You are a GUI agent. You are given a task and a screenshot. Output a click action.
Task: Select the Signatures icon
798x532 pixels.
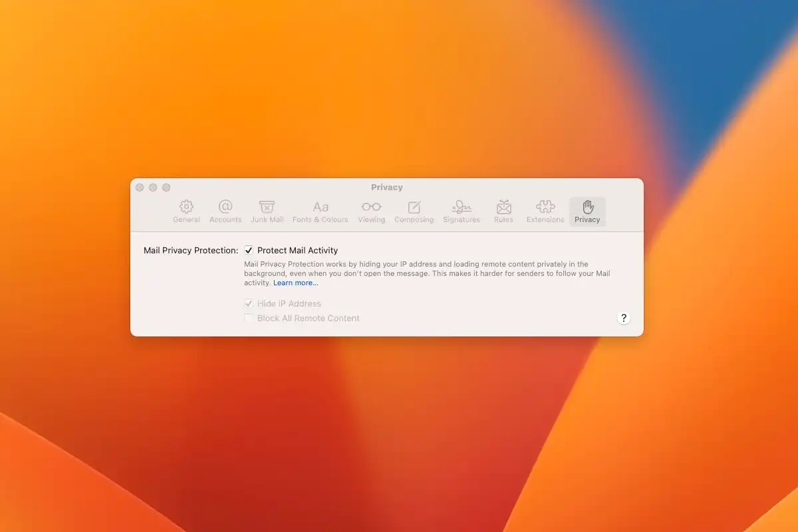click(x=462, y=207)
